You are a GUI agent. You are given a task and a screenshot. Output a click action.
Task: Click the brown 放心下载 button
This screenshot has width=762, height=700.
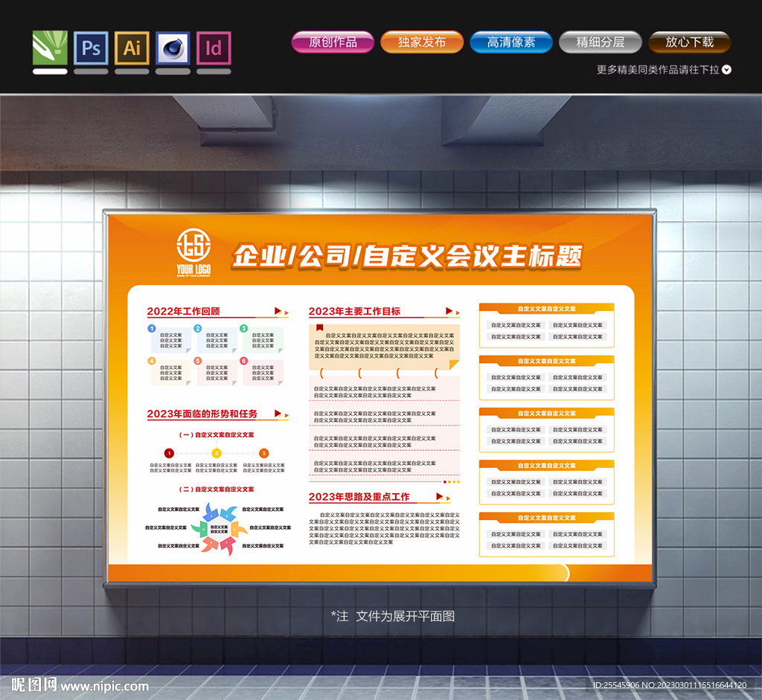[689, 42]
